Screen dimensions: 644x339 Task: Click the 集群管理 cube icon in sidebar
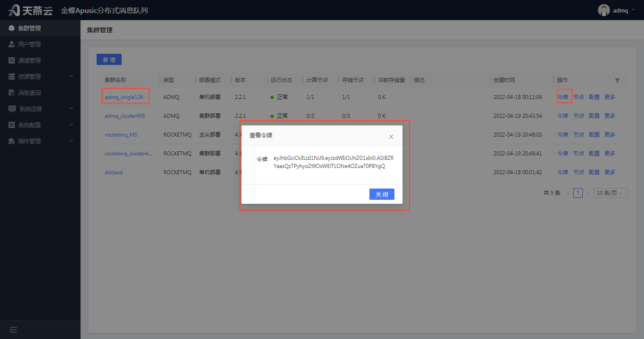point(12,28)
